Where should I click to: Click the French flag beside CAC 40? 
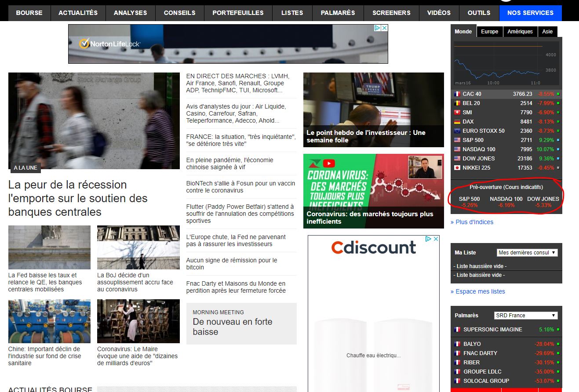(457, 94)
